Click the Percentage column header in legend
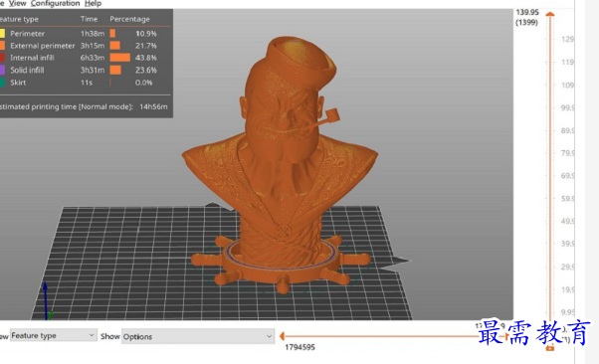 [x=130, y=19]
